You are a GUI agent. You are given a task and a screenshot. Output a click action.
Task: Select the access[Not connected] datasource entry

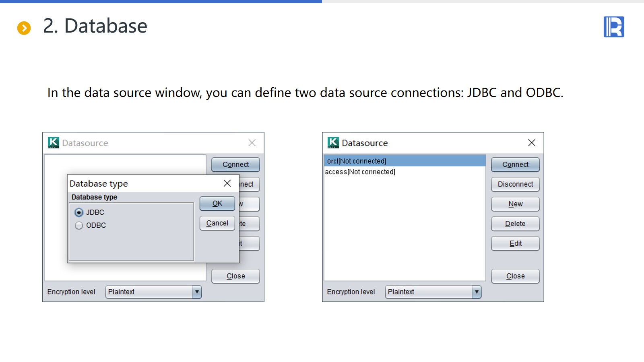pyautogui.click(x=360, y=172)
